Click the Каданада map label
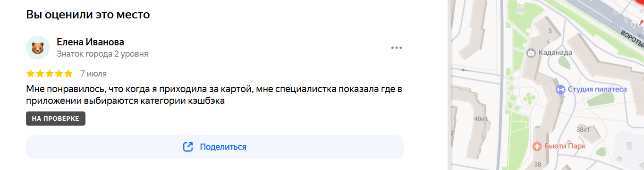Image resolution: width=644 pixels, height=170 pixels. (x=555, y=52)
